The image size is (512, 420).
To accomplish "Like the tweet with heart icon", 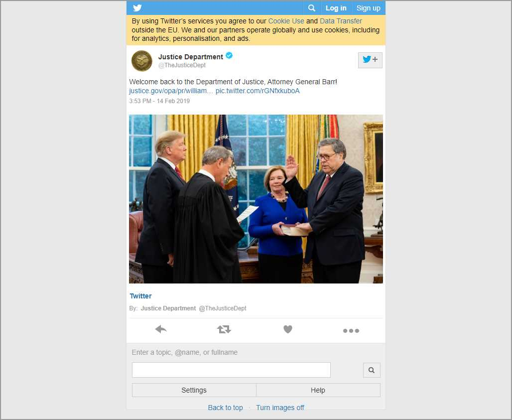I will 288,329.
